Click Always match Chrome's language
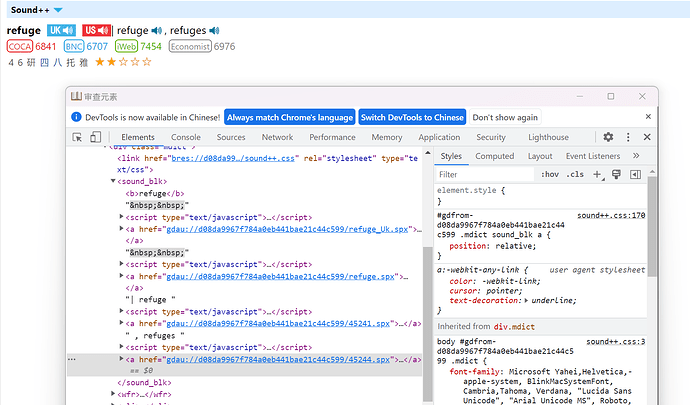This screenshot has height=405, width=690. (x=290, y=117)
